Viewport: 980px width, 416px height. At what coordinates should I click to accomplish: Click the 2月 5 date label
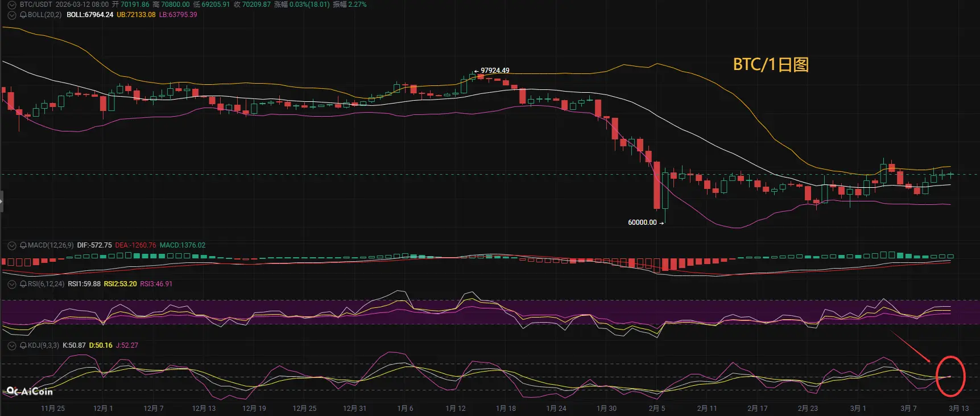pos(657,409)
